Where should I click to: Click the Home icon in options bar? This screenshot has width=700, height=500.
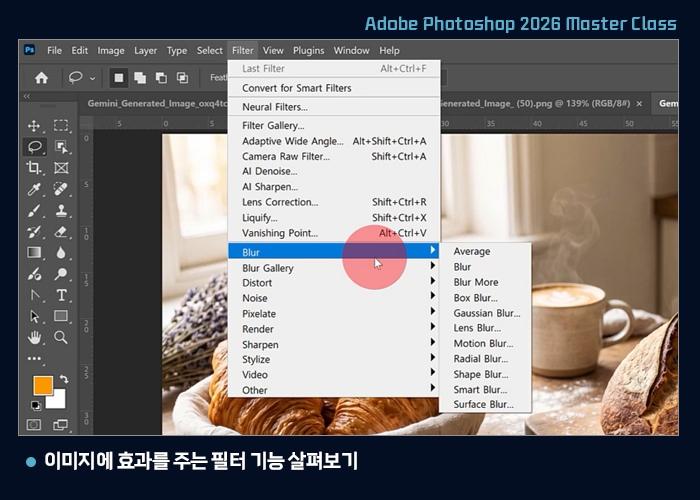(x=42, y=78)
